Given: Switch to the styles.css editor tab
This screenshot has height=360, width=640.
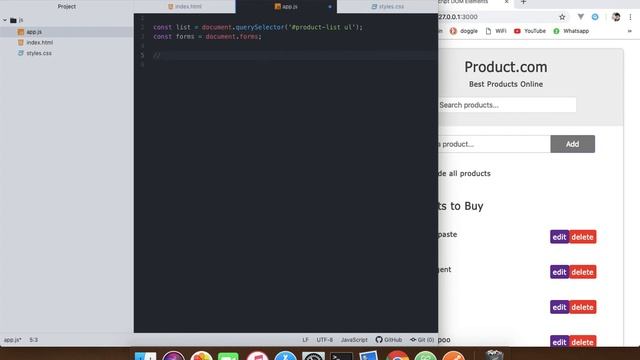Looking at the screenshot, I should click(387, 7).
